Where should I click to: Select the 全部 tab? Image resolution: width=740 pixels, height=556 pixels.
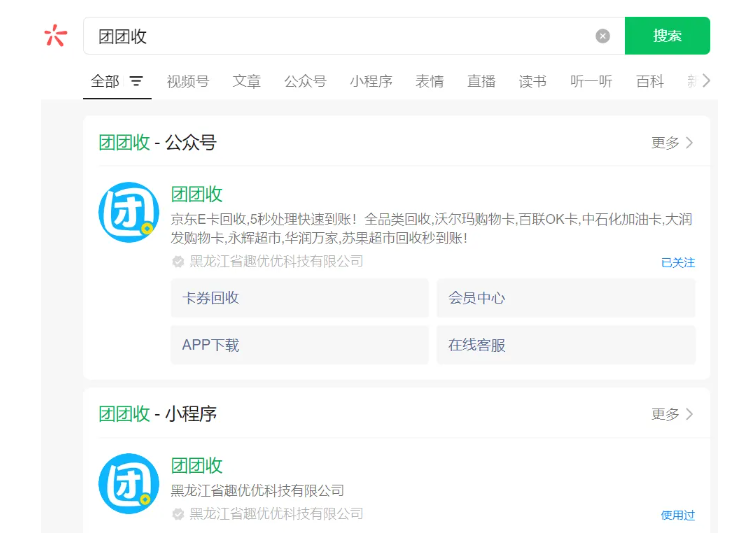pyautogui.click(x=105, y=81)
